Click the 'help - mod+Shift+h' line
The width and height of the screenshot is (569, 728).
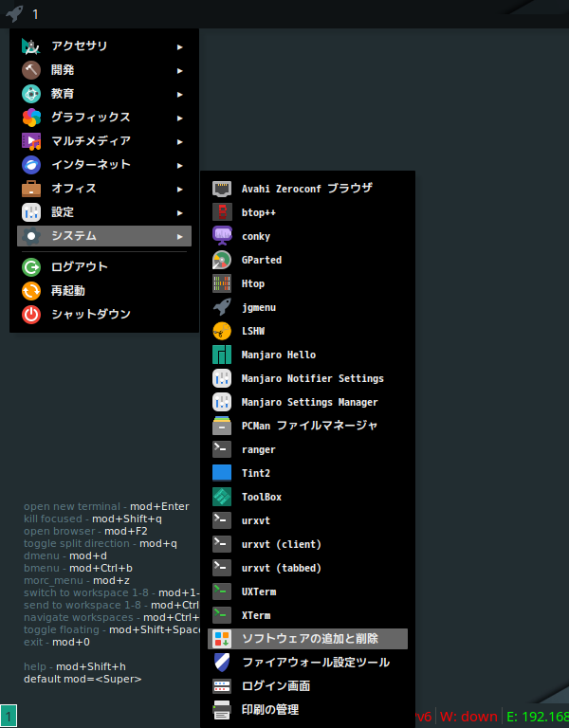(x=75, y=666)
